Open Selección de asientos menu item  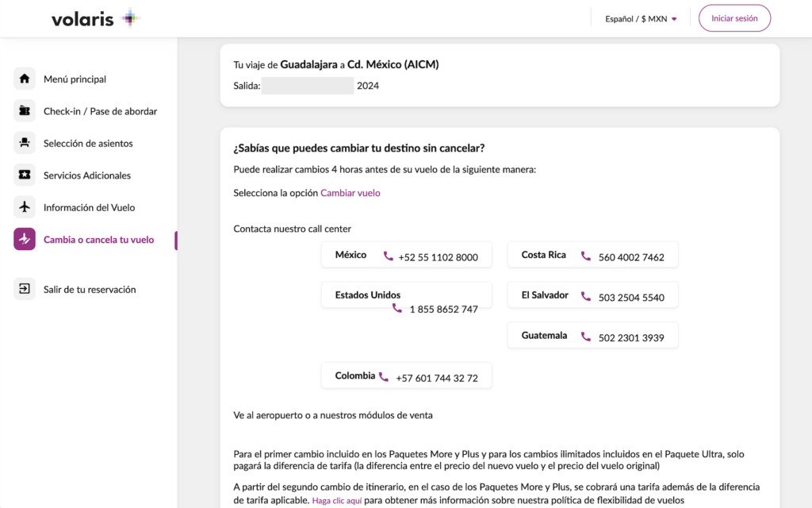88,144
